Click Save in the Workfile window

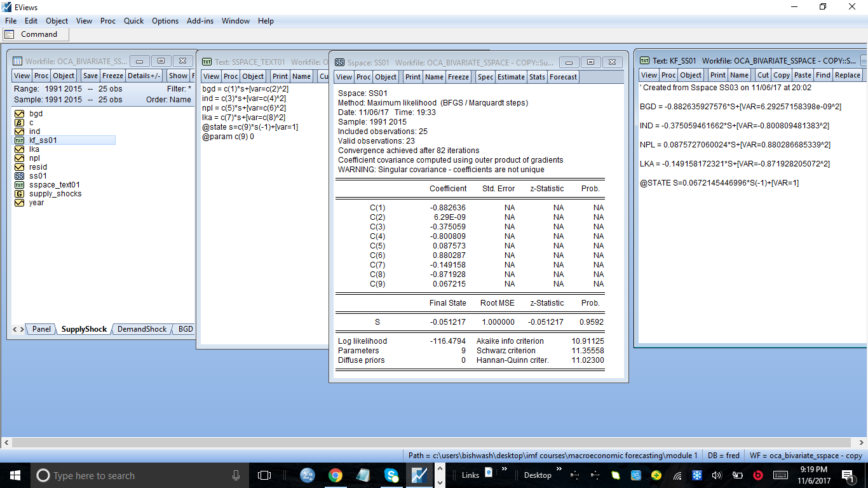pos(90,76)
